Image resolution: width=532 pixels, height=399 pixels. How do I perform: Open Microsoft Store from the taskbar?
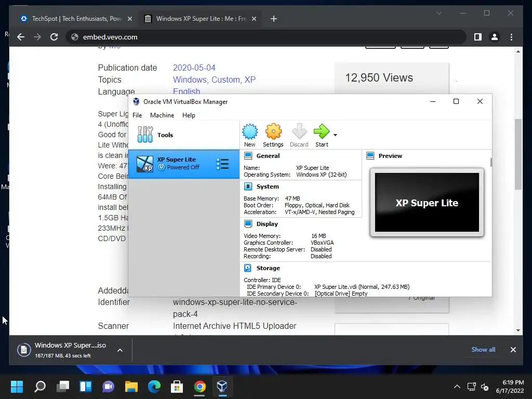coord(177,386)
